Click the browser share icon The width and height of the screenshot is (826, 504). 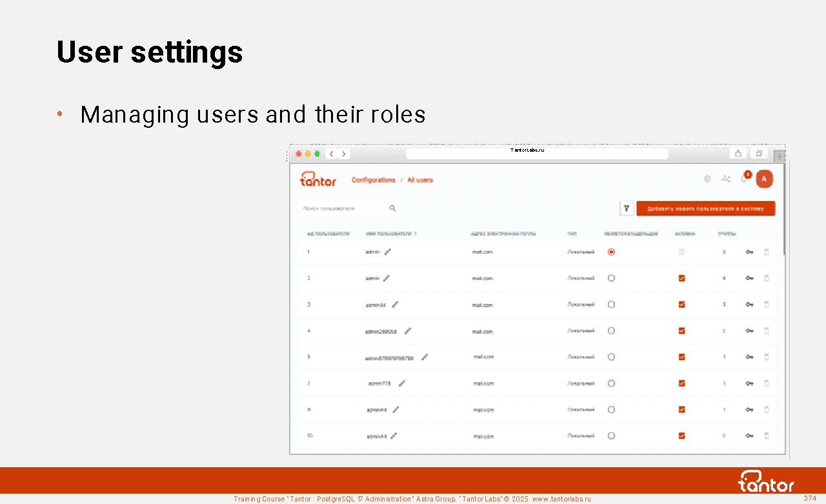pyautogui.click(x=738, y=154)
